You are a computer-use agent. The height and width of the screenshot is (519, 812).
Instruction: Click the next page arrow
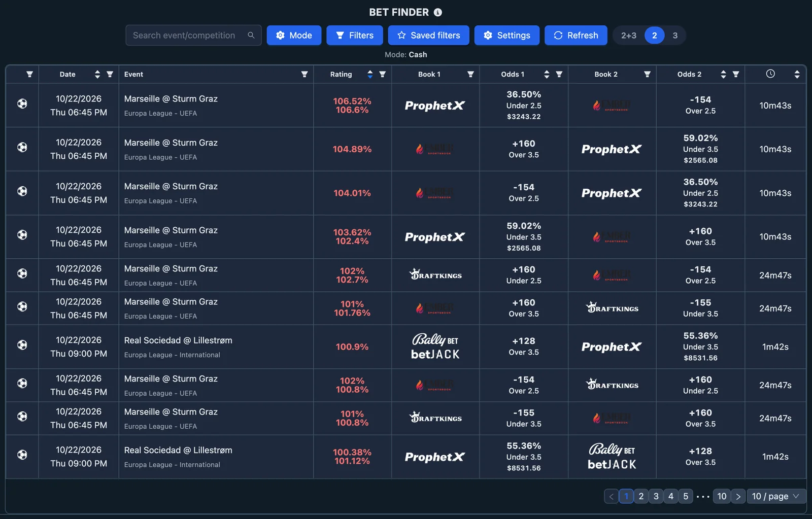738,496
